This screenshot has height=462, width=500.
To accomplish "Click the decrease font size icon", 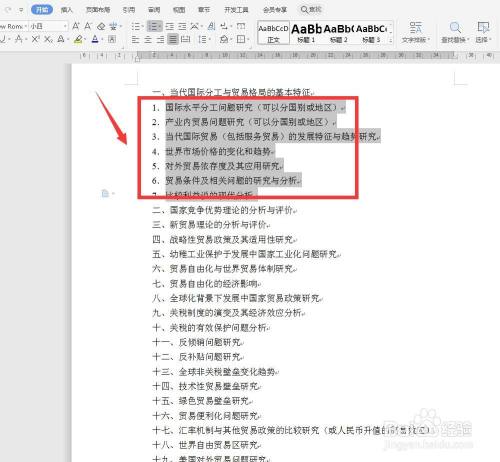I will click(x=88, y=26).
